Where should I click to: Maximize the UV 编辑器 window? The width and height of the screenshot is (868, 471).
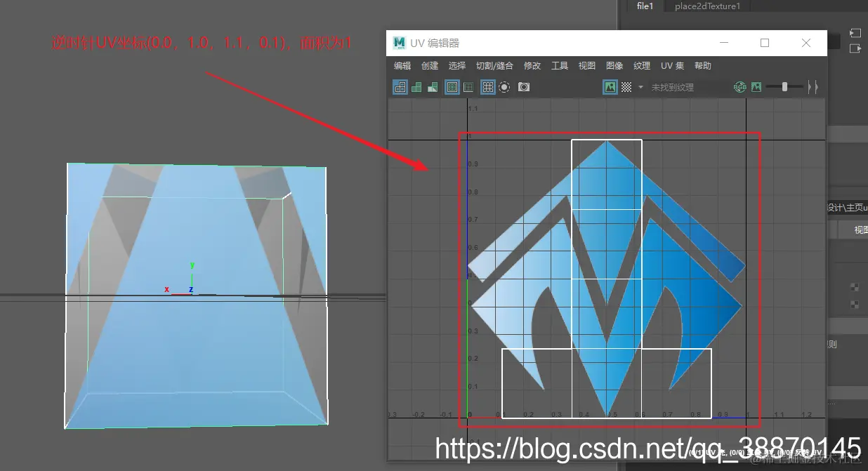point(765,43)
